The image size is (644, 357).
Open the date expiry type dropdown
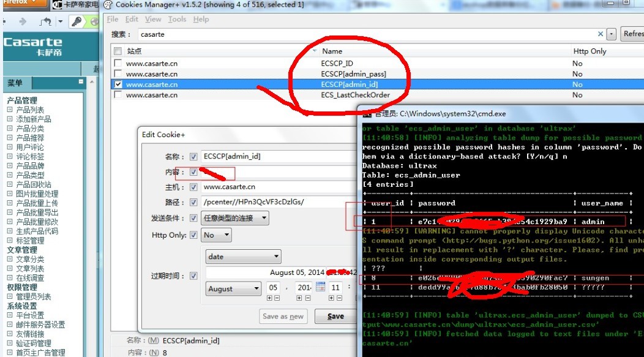tap(243, 257)
